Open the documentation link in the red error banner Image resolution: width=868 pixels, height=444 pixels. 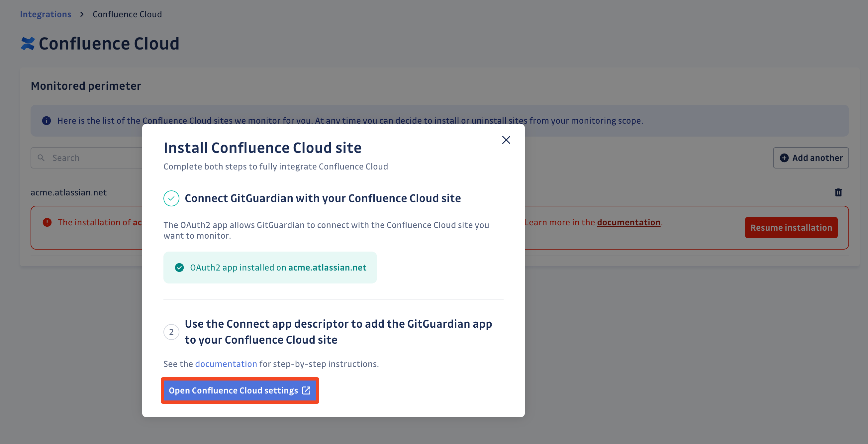[628, 222]
